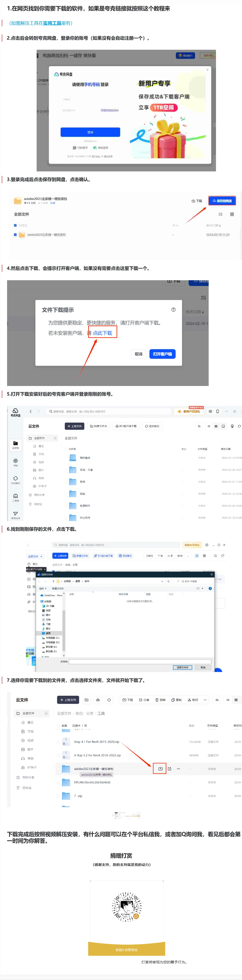Select 本地磁盘 (C:) in folder dialog tree
Viewport: 242px width, 980px height.
pyautogui.click(x=51, y=638)
